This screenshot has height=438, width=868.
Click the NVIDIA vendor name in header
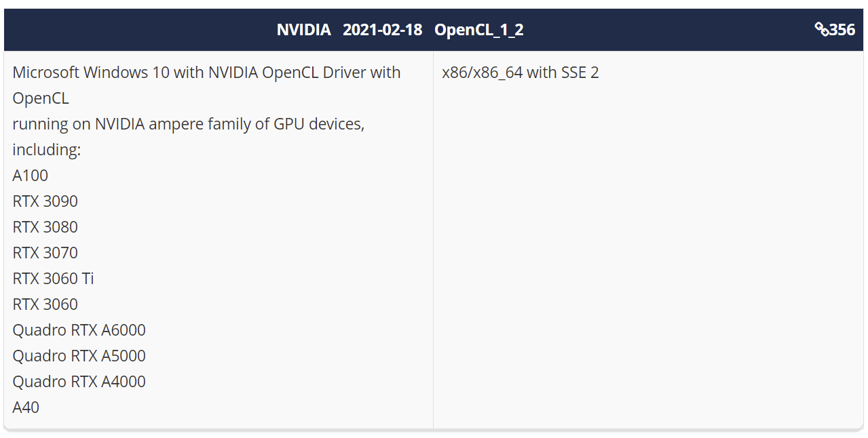[303, 30]
